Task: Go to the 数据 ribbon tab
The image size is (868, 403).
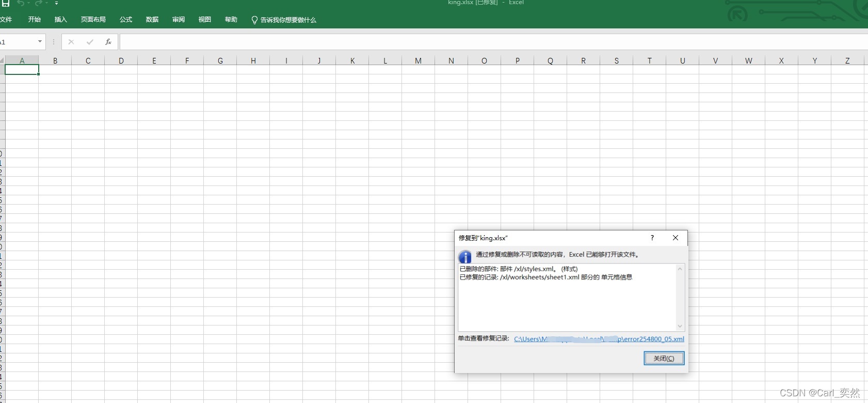Action: (152, 20)
